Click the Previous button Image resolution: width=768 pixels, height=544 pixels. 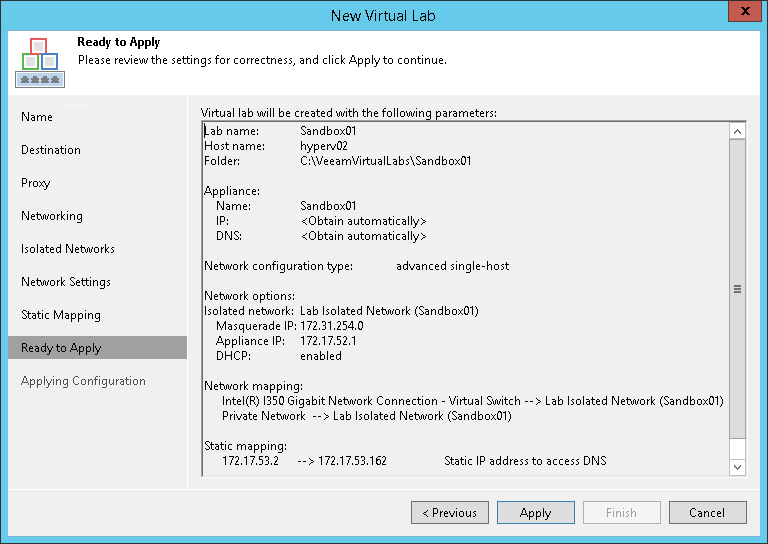450,513
